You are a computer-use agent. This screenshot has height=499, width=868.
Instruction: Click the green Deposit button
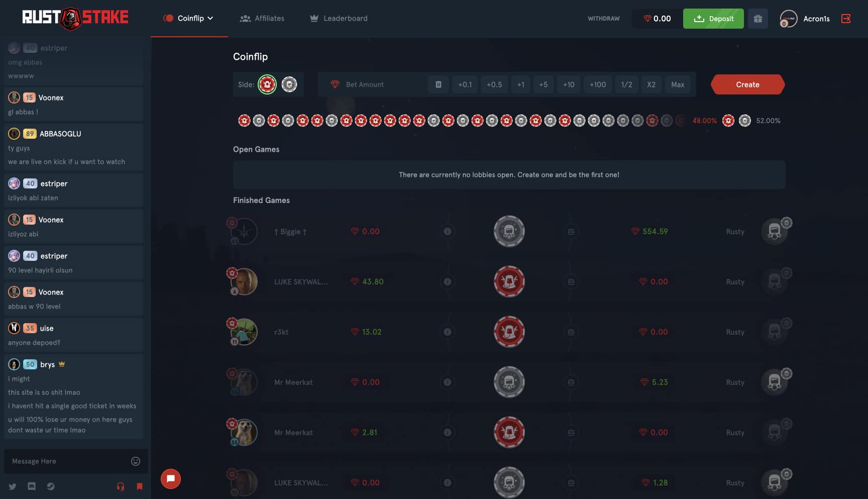tap(713, 19)
